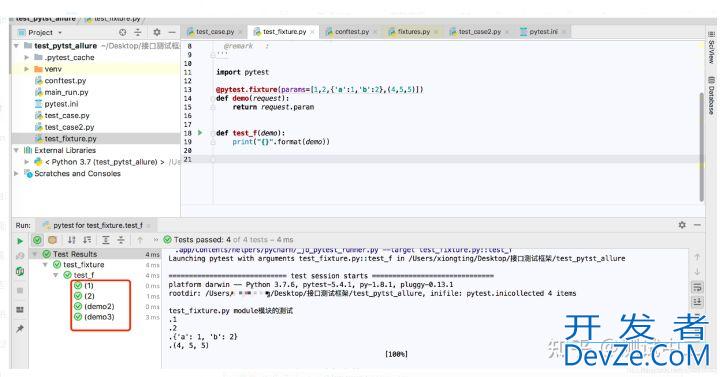Collapse the test_f results node
The height and width of the screenshot is (377, 720).
point(56,275)
